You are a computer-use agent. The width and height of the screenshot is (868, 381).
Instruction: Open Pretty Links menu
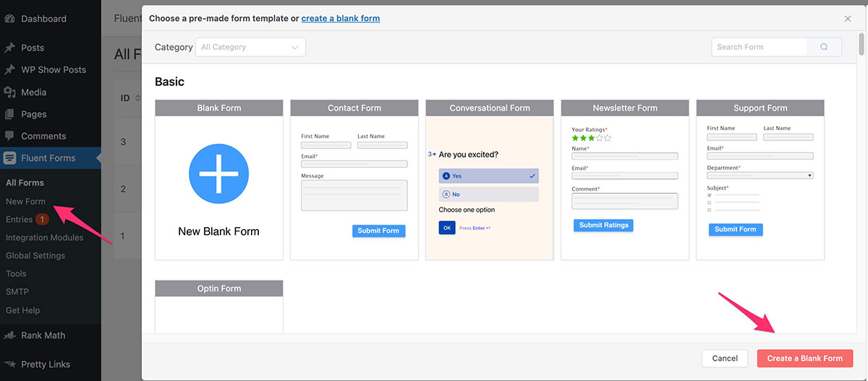tap(46, 364)
